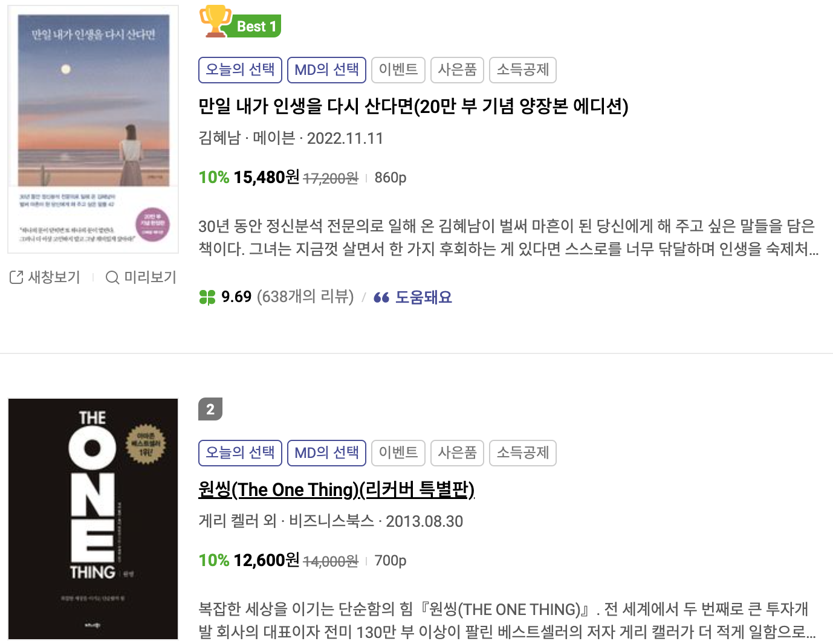This screenshot has width=833, height=644.
Task: Click first book's 이벤트 tag
Action: pos(398,69)
